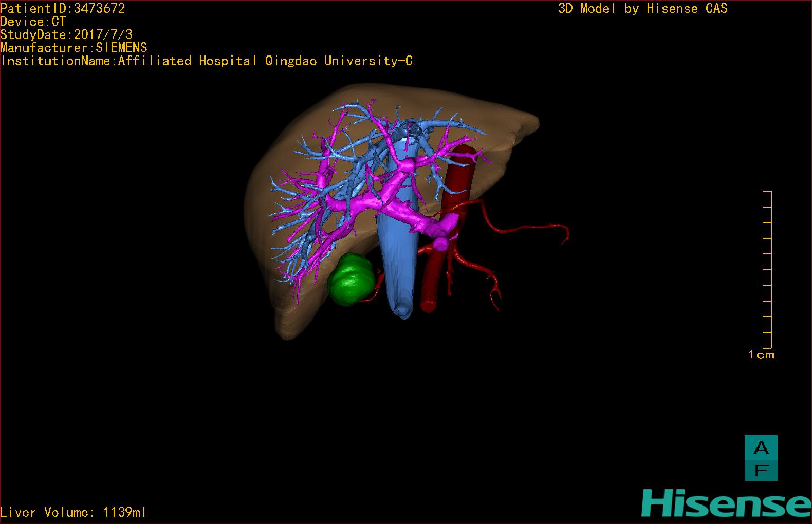
Task: Click the PatientID:3473672 text
Action: pos(63,8)
